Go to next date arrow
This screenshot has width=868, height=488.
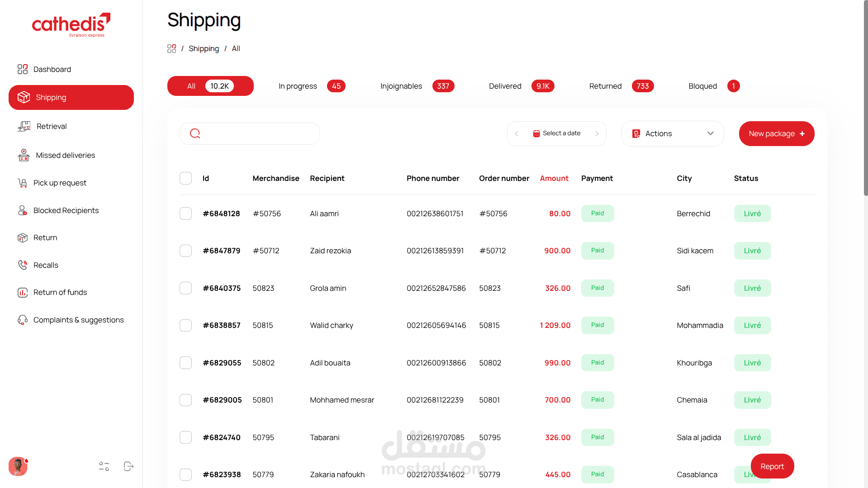click(x=597, y=133)
